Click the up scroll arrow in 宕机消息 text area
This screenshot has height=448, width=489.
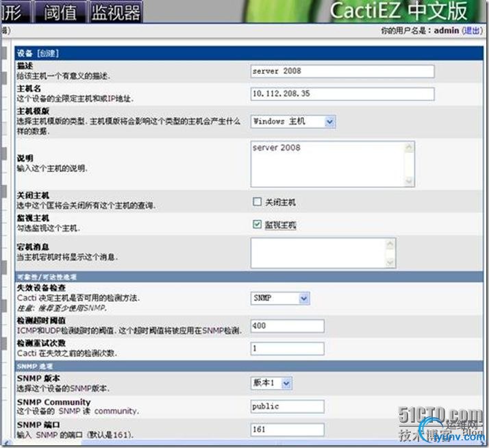pyautogui.click(x=390, y=244)
